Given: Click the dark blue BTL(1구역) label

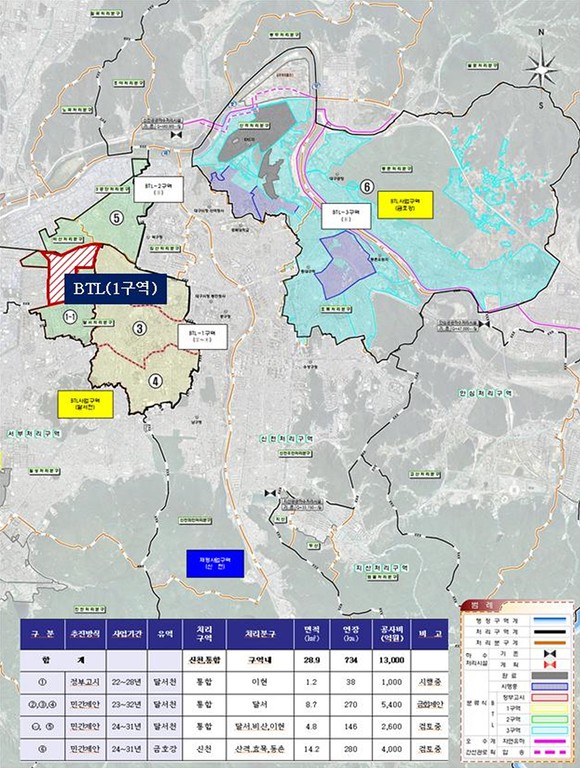Looking at the screenshot, I should (x=116, y=289).
